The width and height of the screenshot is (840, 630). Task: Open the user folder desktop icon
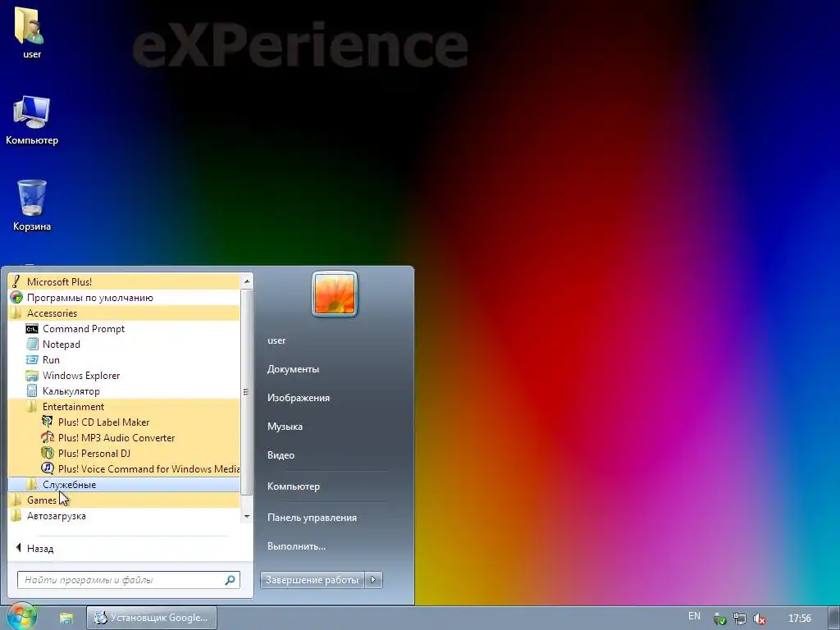click(x=31, y=32)
